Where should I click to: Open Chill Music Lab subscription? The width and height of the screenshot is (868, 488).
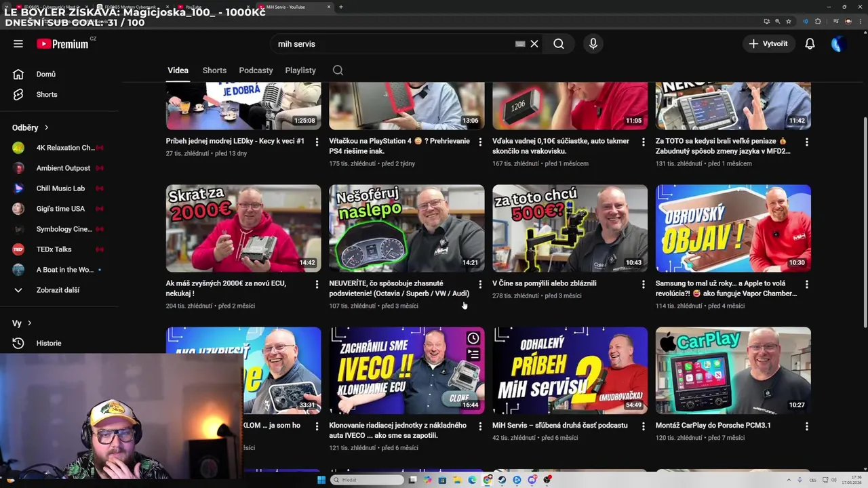pyautogui.click(x=59, y=188)
